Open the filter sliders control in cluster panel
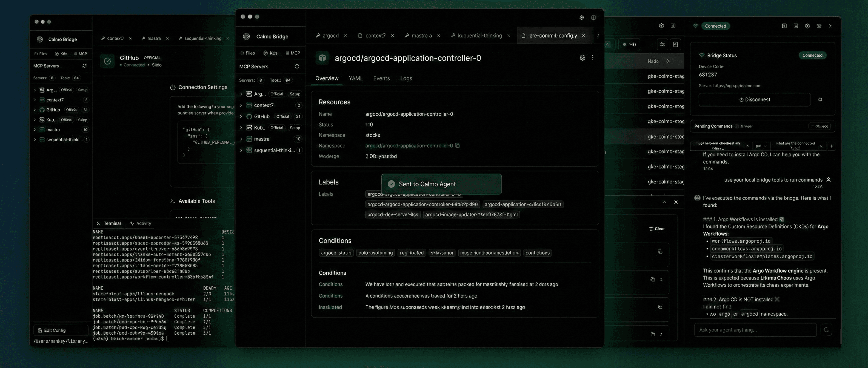 click(662, 44)
